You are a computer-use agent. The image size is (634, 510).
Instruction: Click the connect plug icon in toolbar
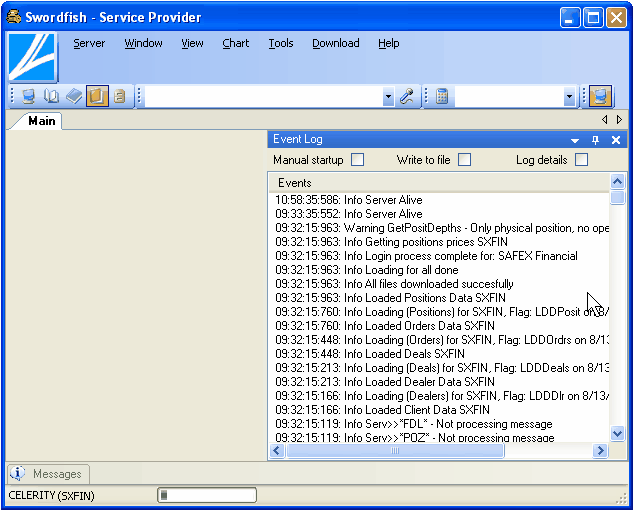point(407,97)
